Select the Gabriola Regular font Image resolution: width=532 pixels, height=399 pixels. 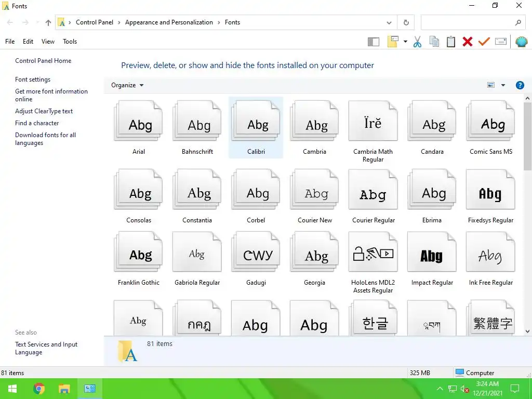[197, 259]
